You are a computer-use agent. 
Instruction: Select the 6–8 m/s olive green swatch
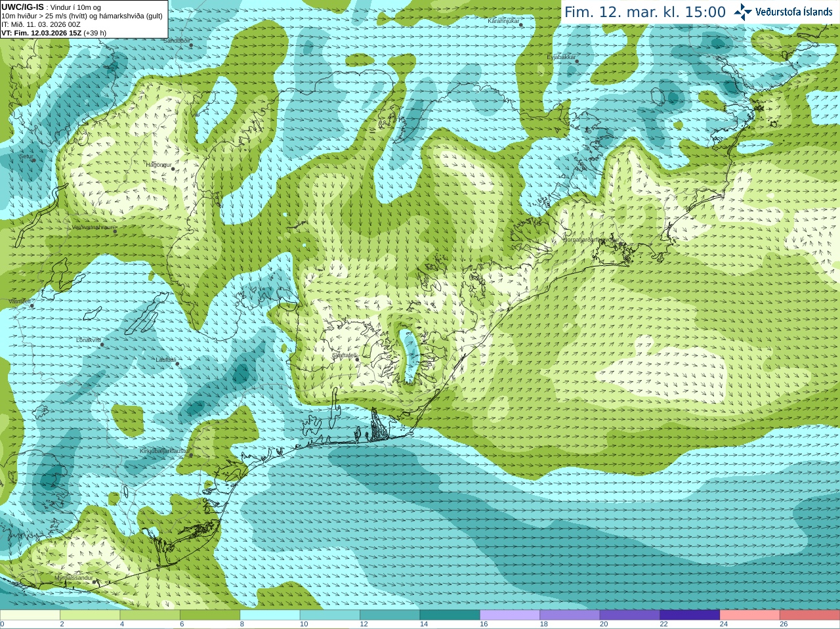(x=210, y=615)
